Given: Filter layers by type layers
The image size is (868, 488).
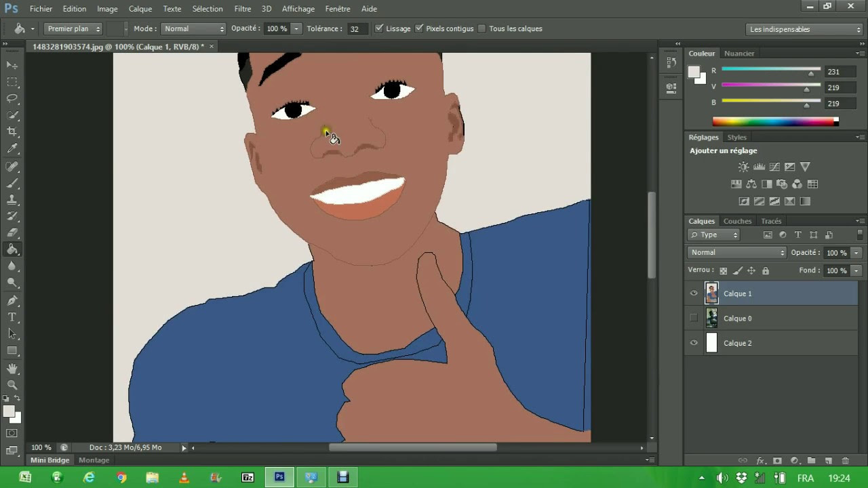Looking at the screenshot, I should pos(797,235).
